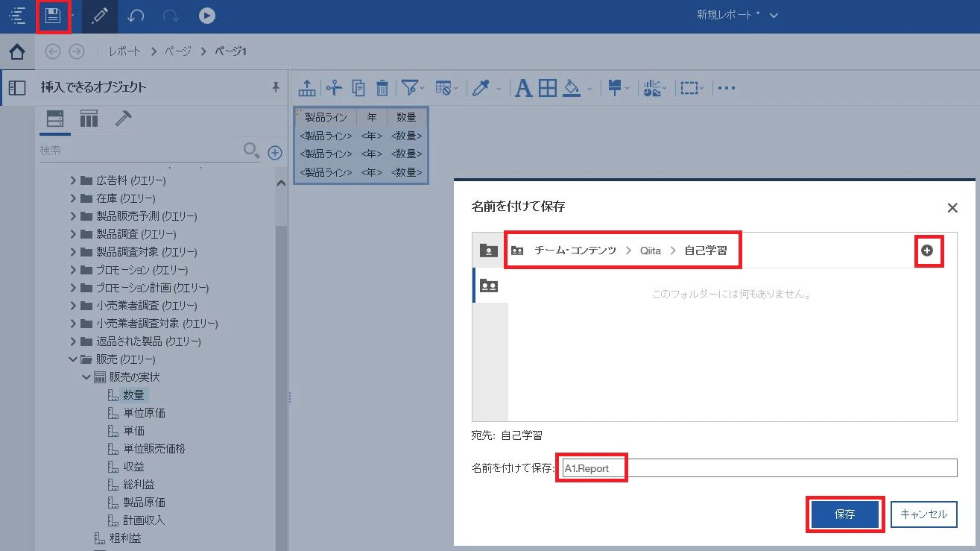Collapse the 販売 (クエリー) folder

pyautogui.click(x=73, y=359)
